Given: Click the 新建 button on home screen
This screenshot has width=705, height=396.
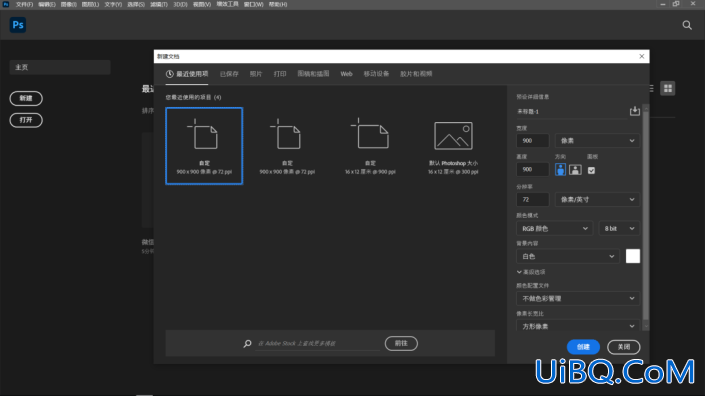Looking at the screenshot, I should coord(26,98).
